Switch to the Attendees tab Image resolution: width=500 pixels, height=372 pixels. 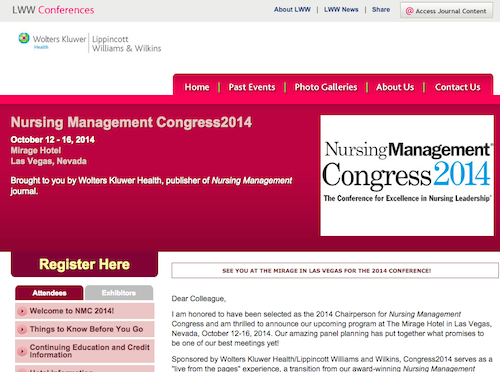point(49,293)
